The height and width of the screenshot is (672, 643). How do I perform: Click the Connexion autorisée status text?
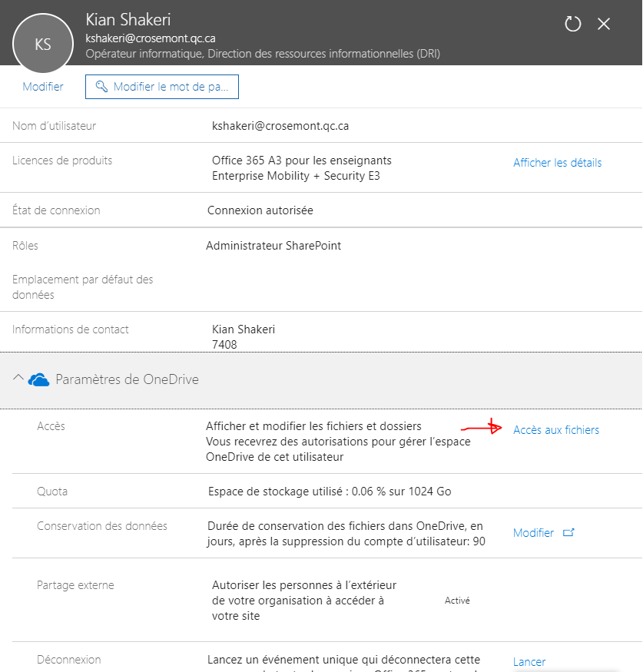click(x=260, y=210)
